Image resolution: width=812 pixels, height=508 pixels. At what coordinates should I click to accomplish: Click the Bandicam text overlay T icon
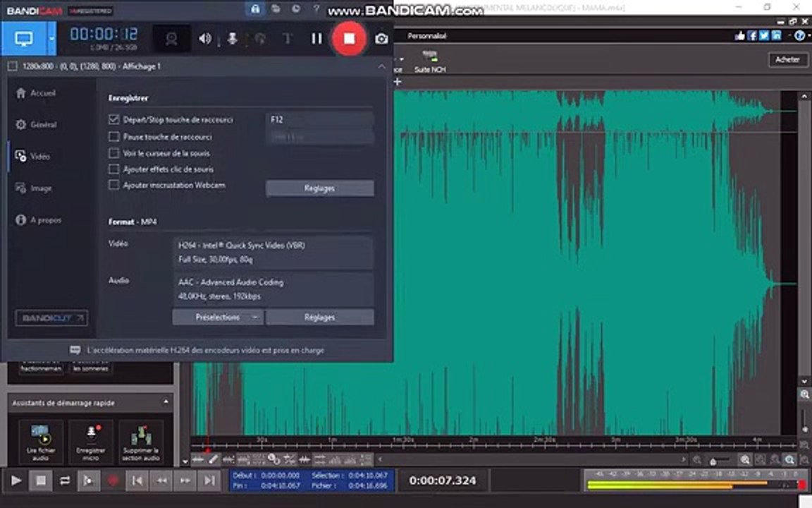tap(288, 38)
